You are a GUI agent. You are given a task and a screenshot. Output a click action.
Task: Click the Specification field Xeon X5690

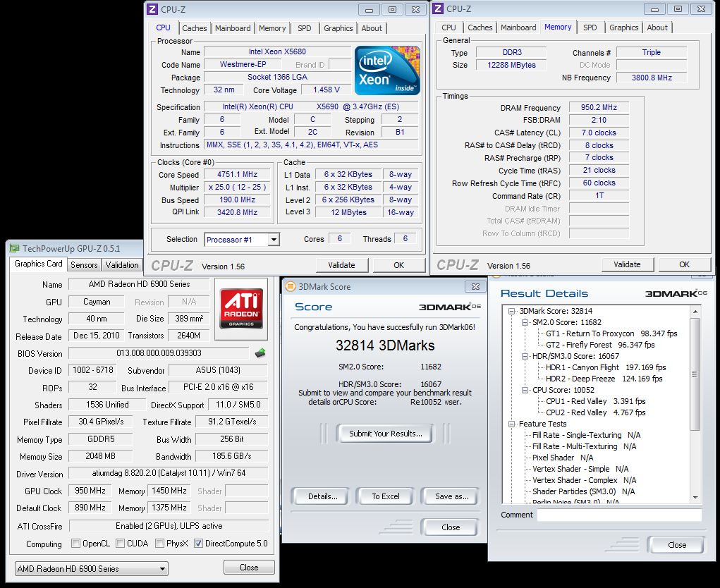tap(311, 106)
